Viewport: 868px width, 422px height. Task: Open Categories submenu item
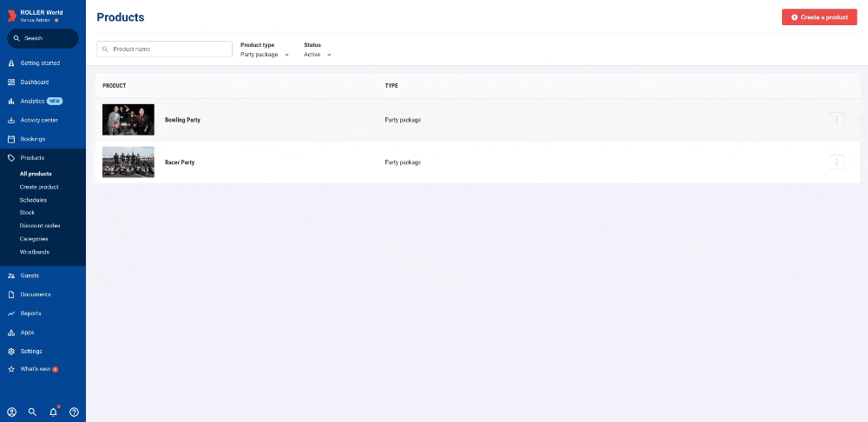click(x=34, y=239)
